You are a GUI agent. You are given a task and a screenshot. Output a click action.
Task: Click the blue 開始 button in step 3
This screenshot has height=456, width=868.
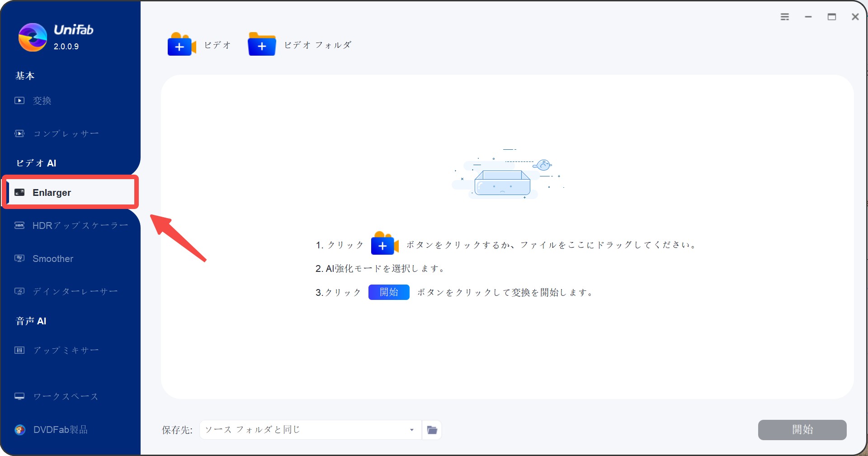[x=389, y=292]
